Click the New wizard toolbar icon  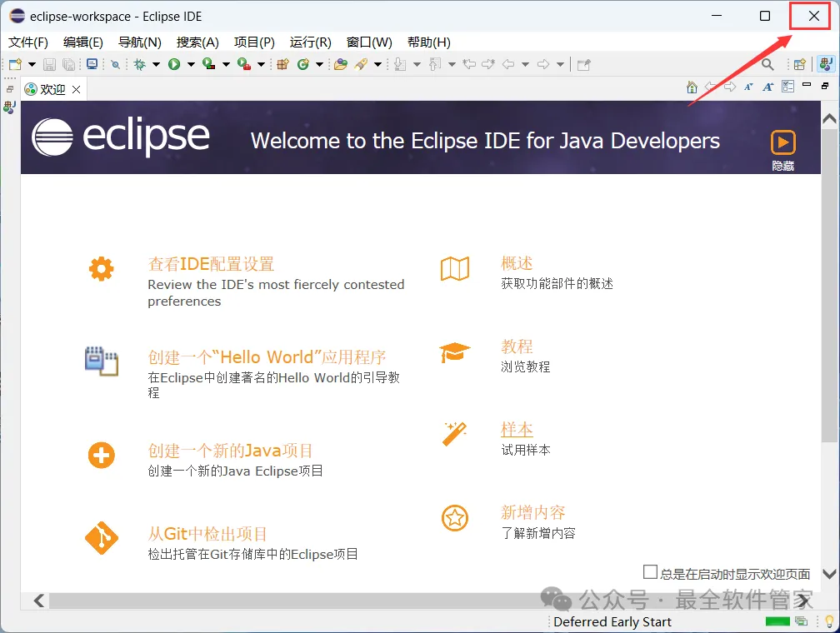pyautogui.click(x=16, y=65)
